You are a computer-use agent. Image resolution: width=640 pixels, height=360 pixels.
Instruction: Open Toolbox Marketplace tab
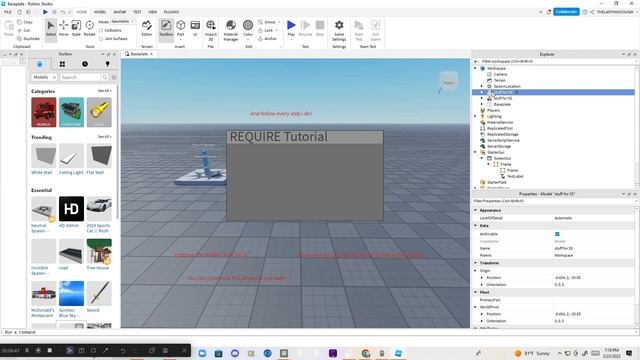click(x=40, y=64)
